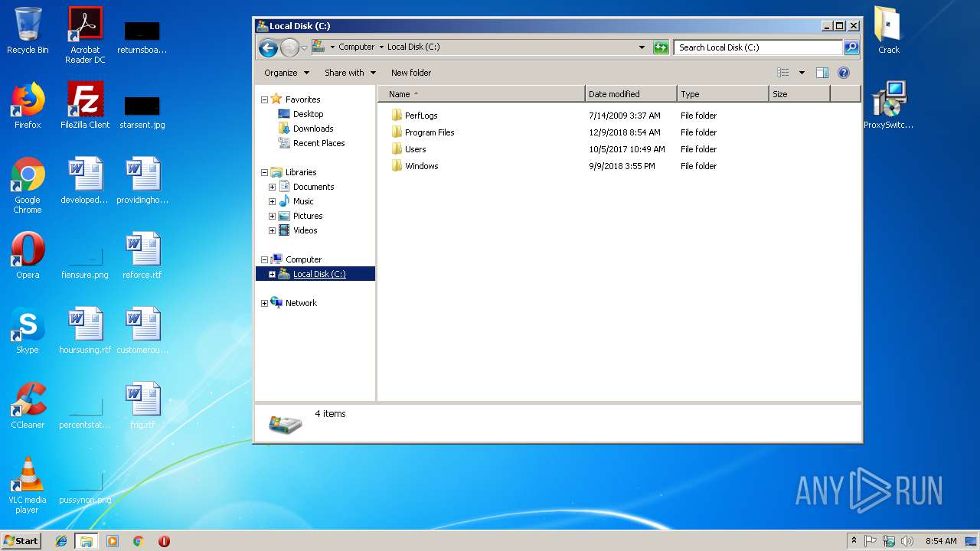Select the Program Files folder
980x551 pixels.
[x=429, y=132]
